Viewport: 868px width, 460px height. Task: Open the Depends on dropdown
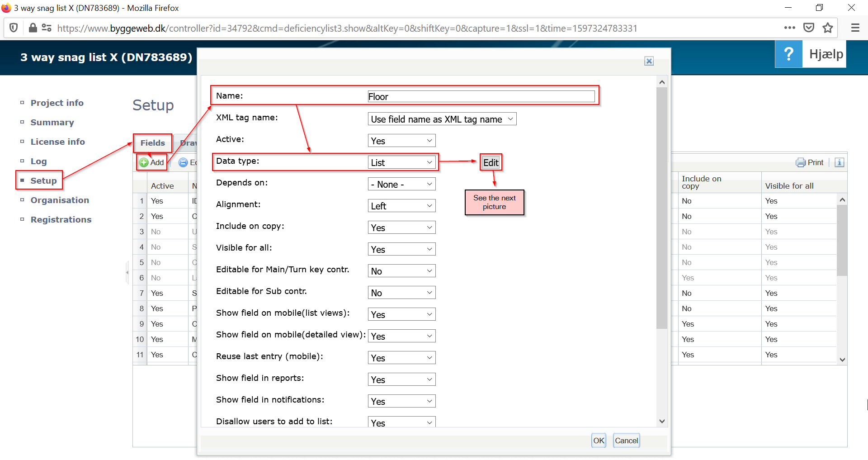coord(401,184)
